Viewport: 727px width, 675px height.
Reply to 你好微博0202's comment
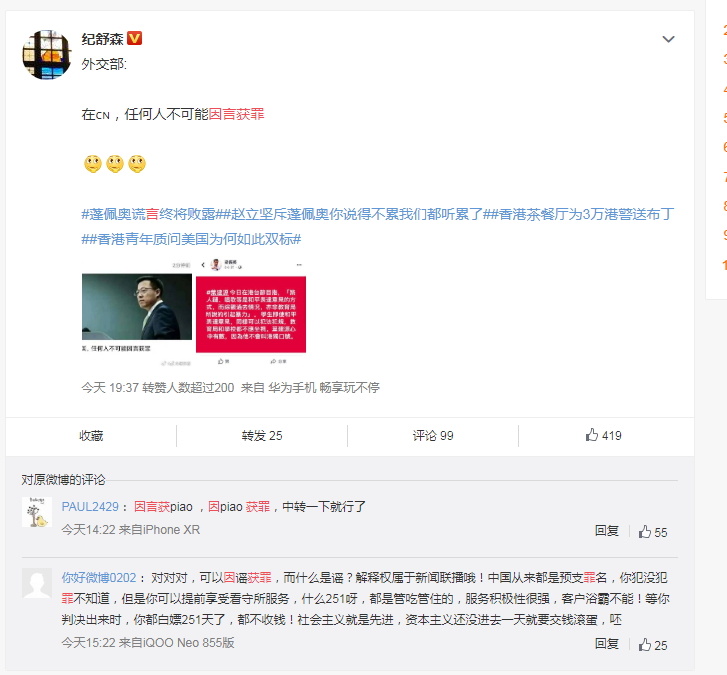click(607, 644)
